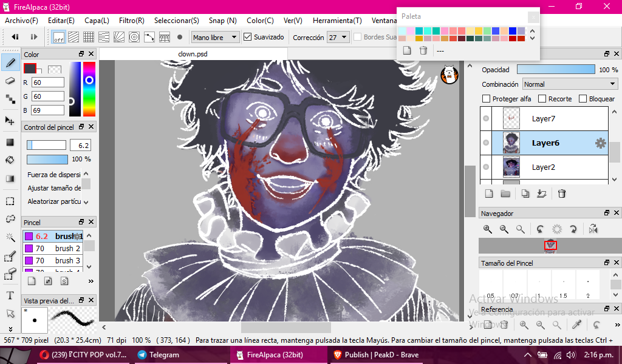622x364 pixels.
Task: Open the Filtro menu
Action: pos(132,21)
